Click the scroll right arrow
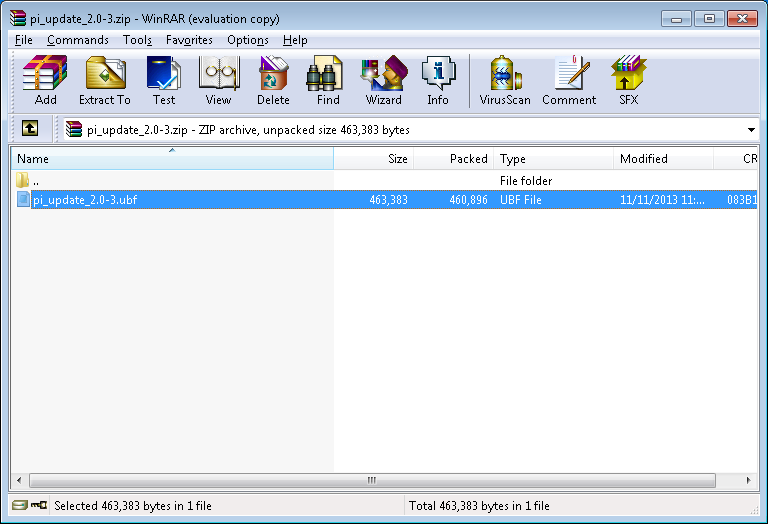 pos(748,480)
